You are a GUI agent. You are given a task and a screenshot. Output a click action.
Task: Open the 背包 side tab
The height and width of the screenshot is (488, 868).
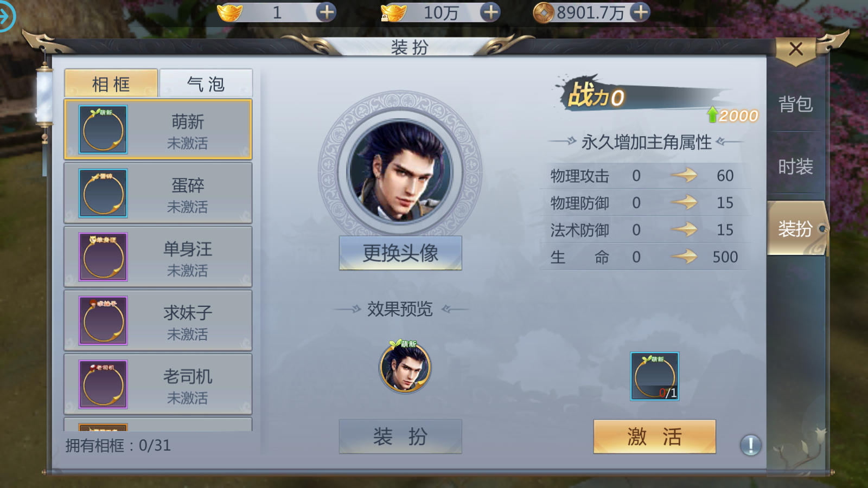(x=795, y=104)
